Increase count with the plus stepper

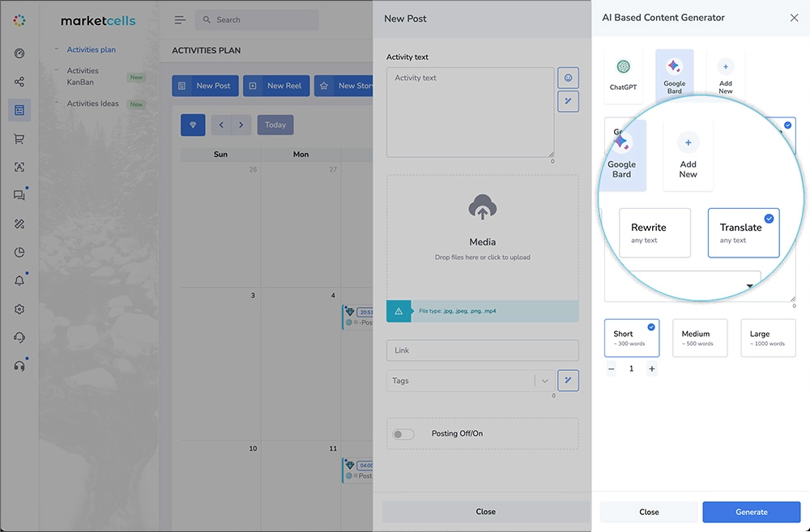pyautogui.click(x=652, y=369)
